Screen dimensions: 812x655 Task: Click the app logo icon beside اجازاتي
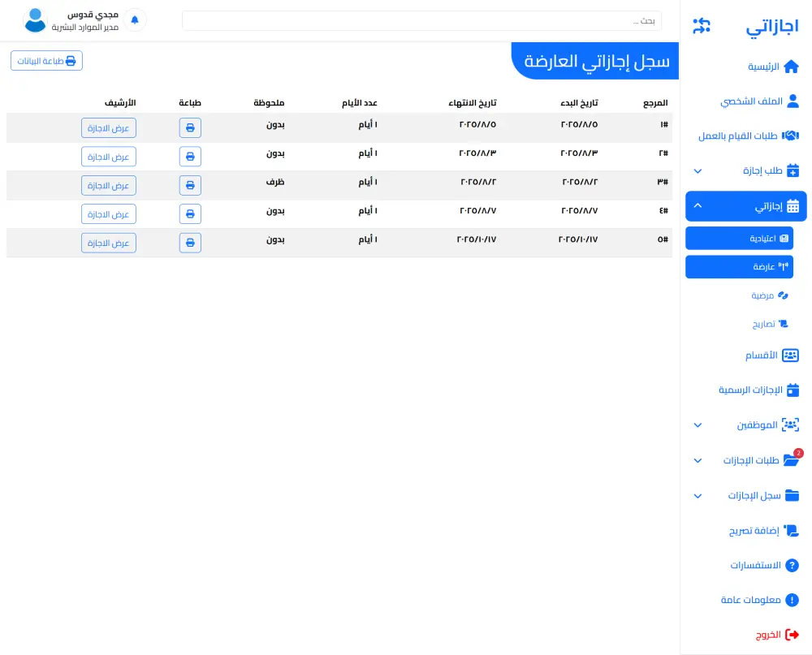coord(702,25)
